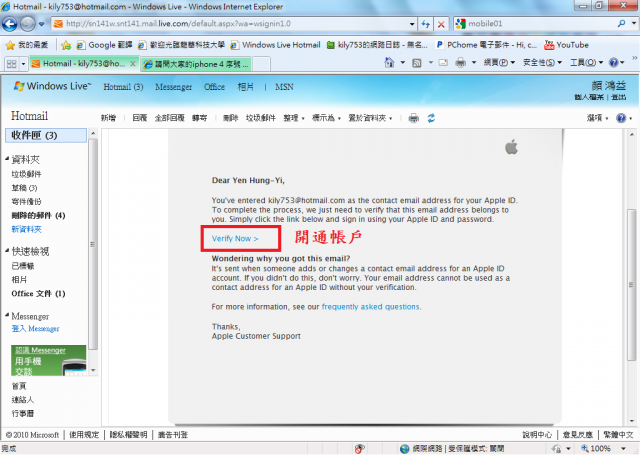Image resolution: width=640 pixels, height=455 pixels.
Task: Click the Home page icon
Action: (x=389, y=62)
